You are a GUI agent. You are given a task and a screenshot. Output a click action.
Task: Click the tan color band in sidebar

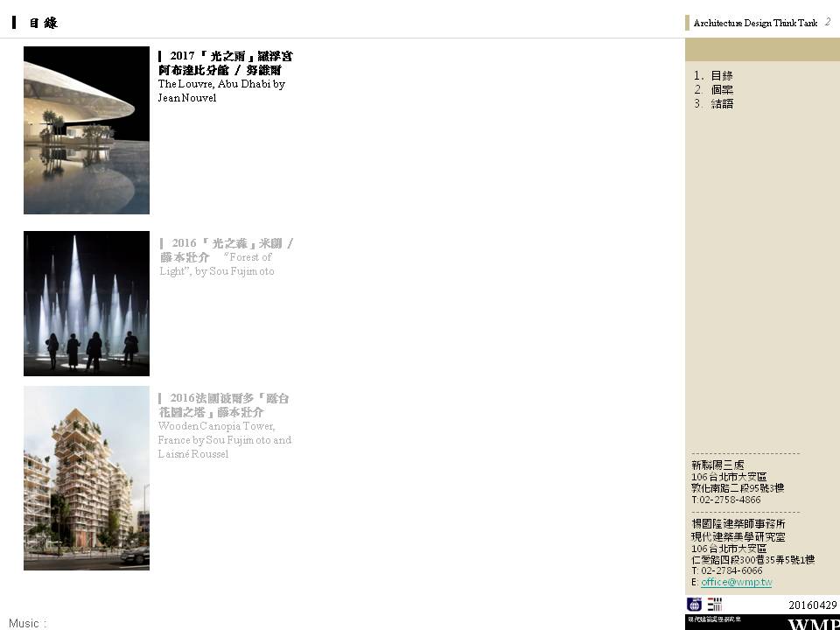(762, 50)
